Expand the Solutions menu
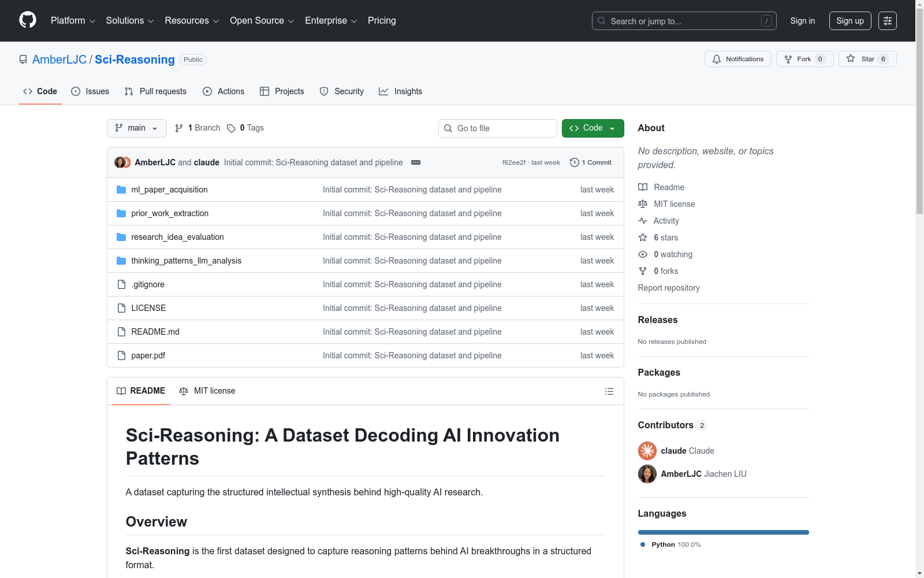 point(130,21)
